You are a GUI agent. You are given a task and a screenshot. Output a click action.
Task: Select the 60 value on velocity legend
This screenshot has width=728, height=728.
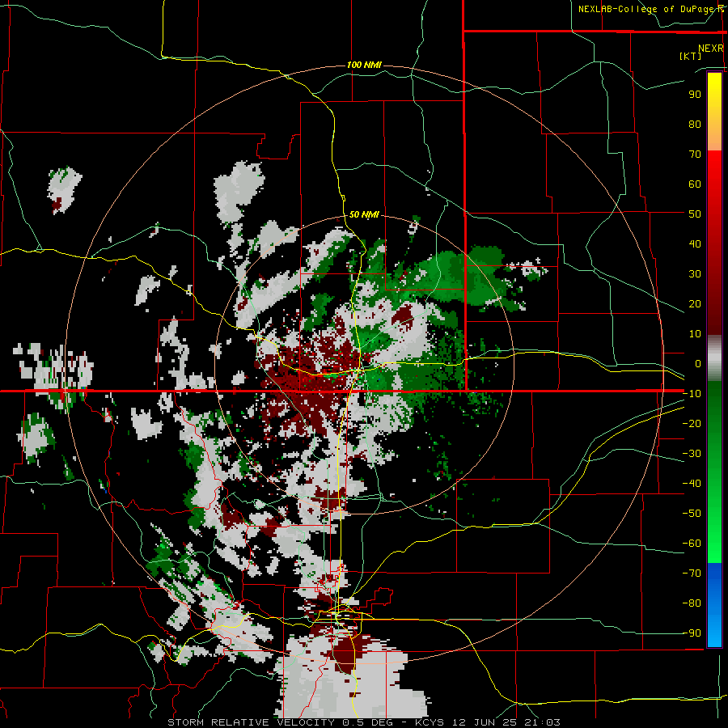click(x=695, y=184)
